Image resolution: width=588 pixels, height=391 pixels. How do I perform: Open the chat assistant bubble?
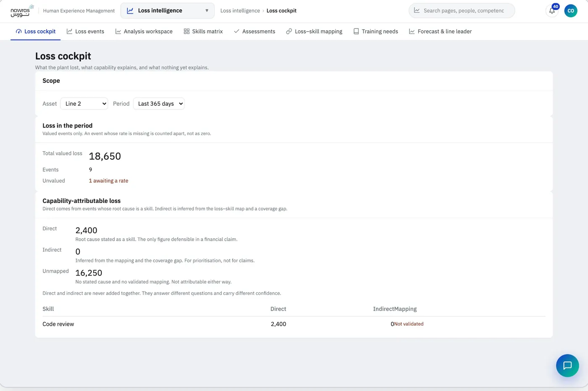pyautogui.click(x=567, y=365)
